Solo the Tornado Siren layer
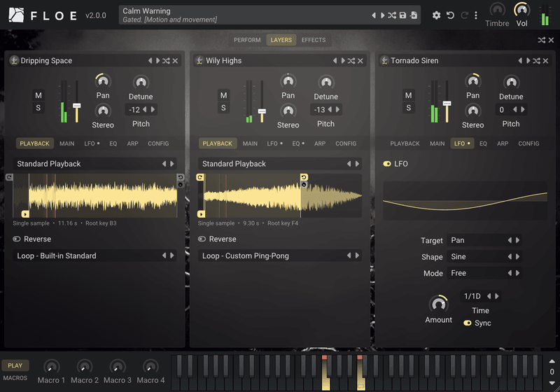Viewport: 560px width, 392px height. tap(409, 108)
